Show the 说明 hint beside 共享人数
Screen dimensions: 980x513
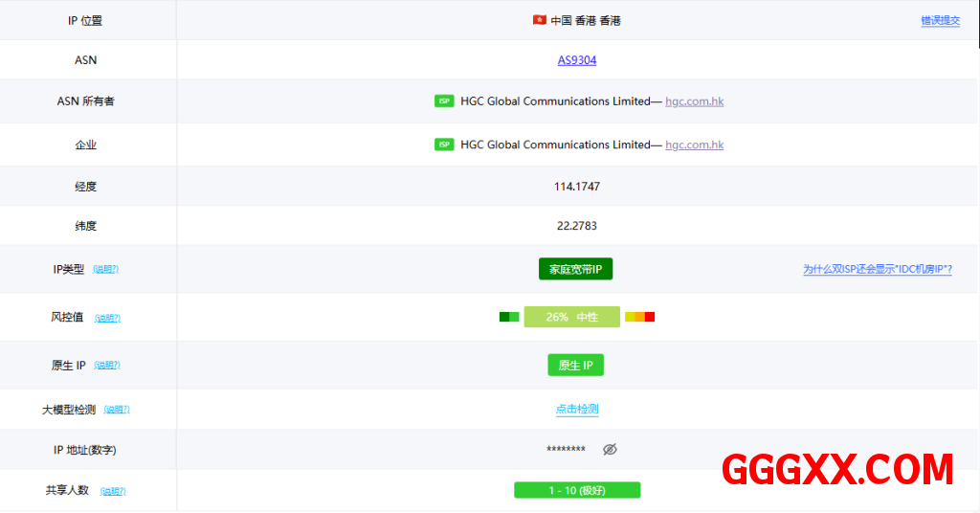(x=113, y=491)
